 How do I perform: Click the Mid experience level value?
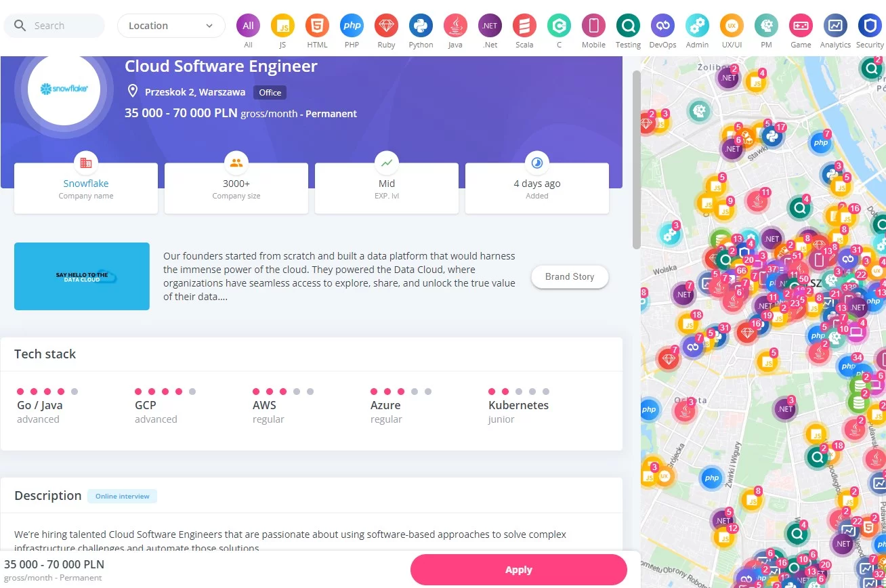(387, 184)
